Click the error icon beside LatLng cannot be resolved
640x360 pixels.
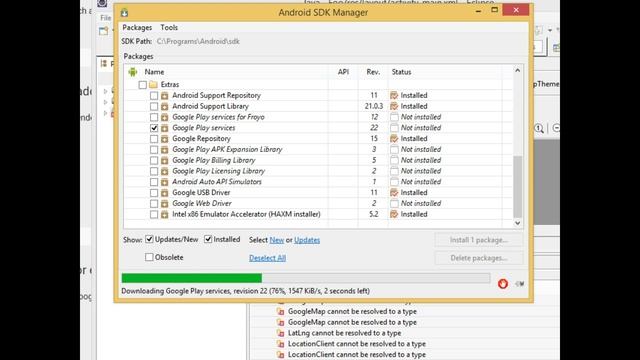[280, 333]
